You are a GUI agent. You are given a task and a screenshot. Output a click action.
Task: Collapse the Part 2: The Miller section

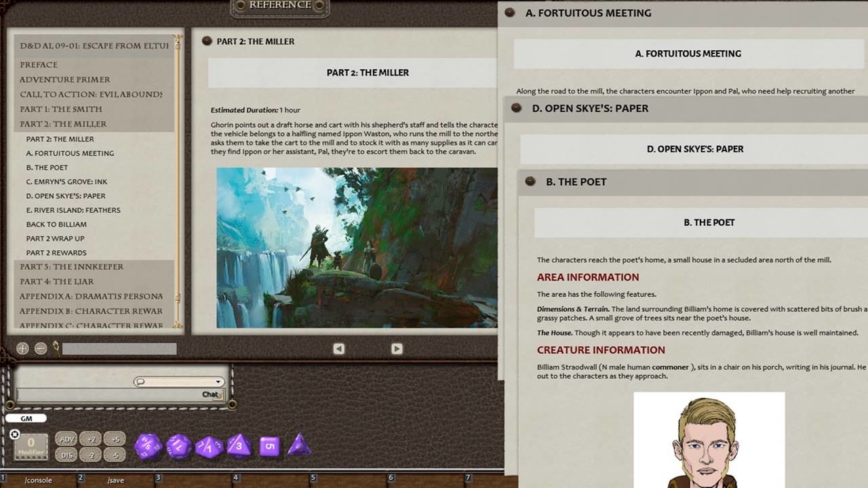click(x=62, y=123)
